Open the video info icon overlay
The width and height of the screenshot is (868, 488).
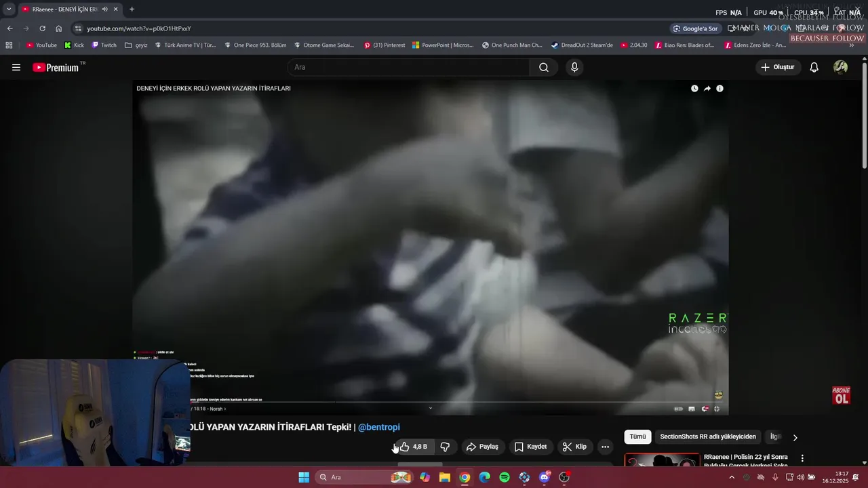click(719, 89)
